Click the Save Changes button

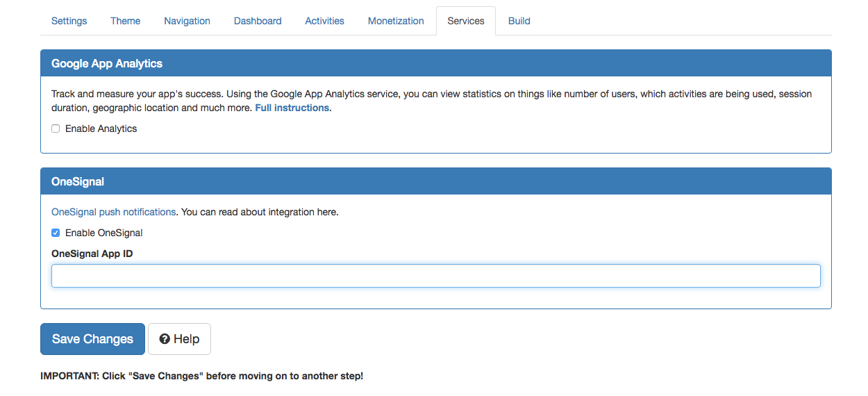click(x=92, y=339)
